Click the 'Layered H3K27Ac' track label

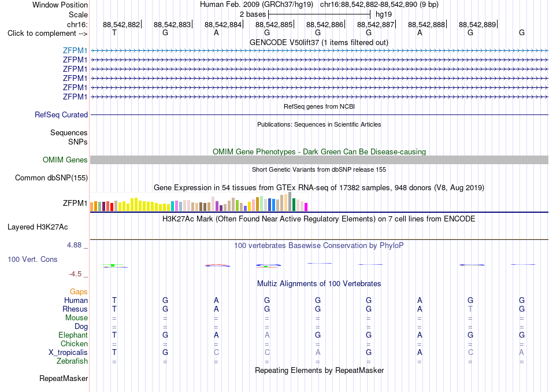(x=38, y=227)
